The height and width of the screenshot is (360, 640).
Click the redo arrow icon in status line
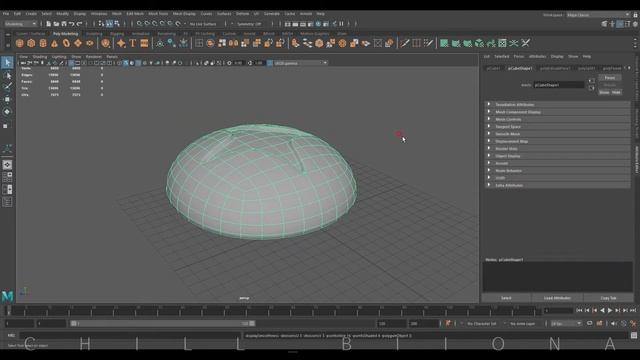pos(80,24)
